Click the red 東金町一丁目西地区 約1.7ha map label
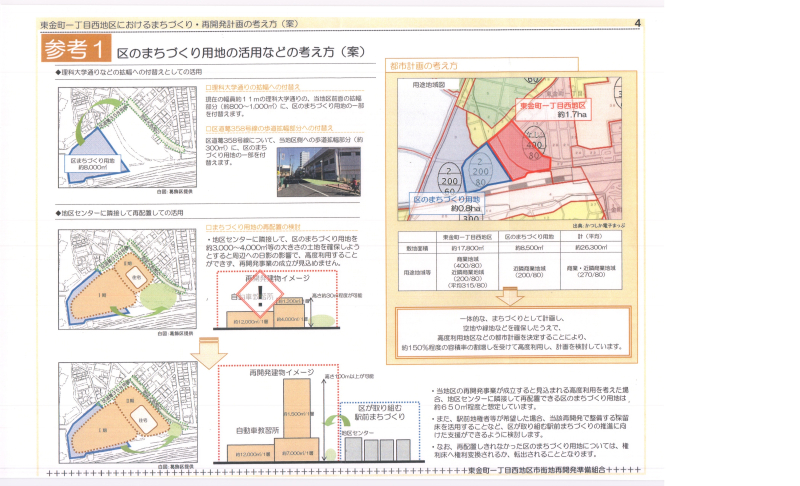Image resolution: width=800 pixels, height=486 pixels. (553, 110)
